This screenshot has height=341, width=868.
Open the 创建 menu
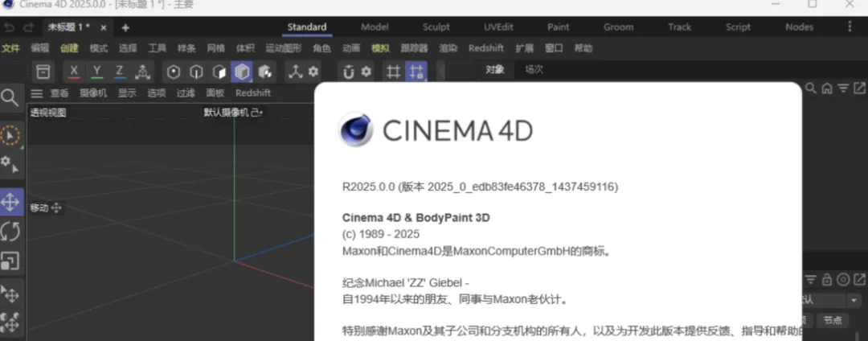point(69,48)
